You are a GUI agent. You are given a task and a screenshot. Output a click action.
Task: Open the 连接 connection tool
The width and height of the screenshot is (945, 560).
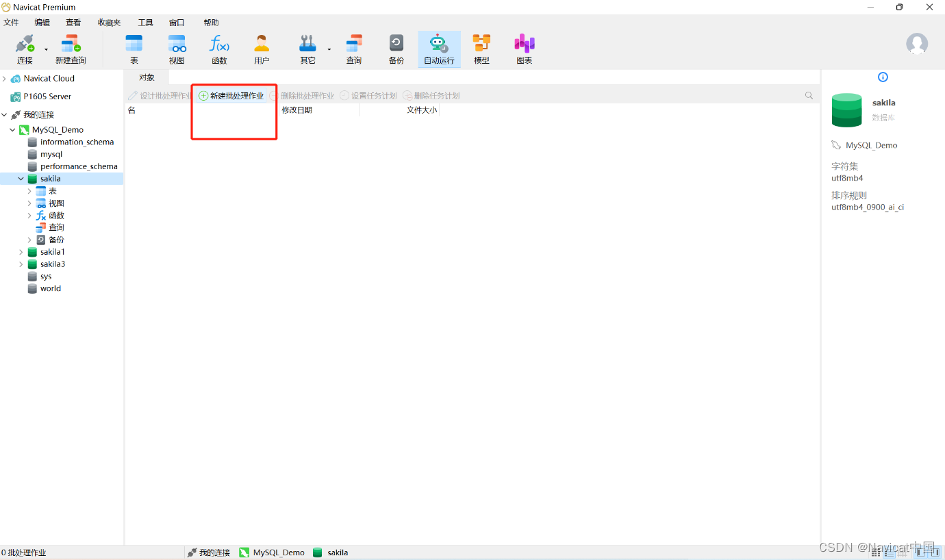[x=25, y=49]
